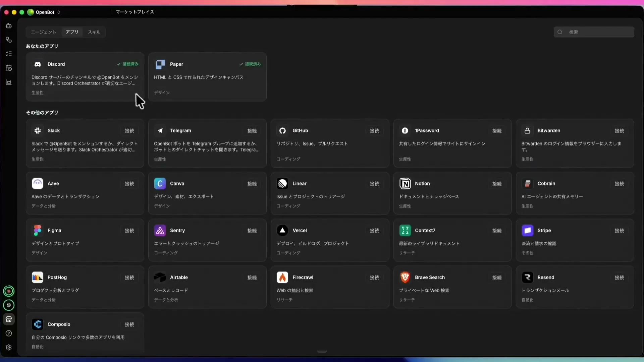This screenshot has height=362, width=644.
Task: Connect the Bitwarden app with 接続
Action: pyautogui.click(x=619, y=131)
